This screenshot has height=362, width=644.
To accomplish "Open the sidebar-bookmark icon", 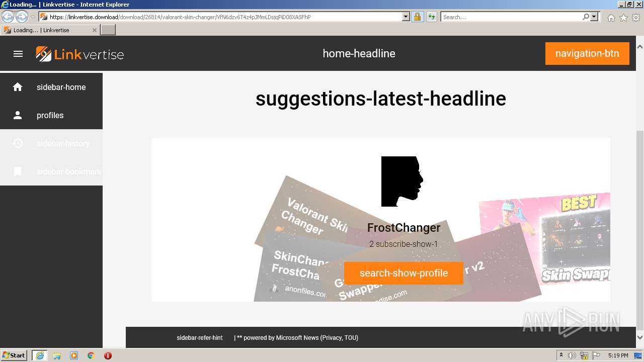I will (18, 171).
